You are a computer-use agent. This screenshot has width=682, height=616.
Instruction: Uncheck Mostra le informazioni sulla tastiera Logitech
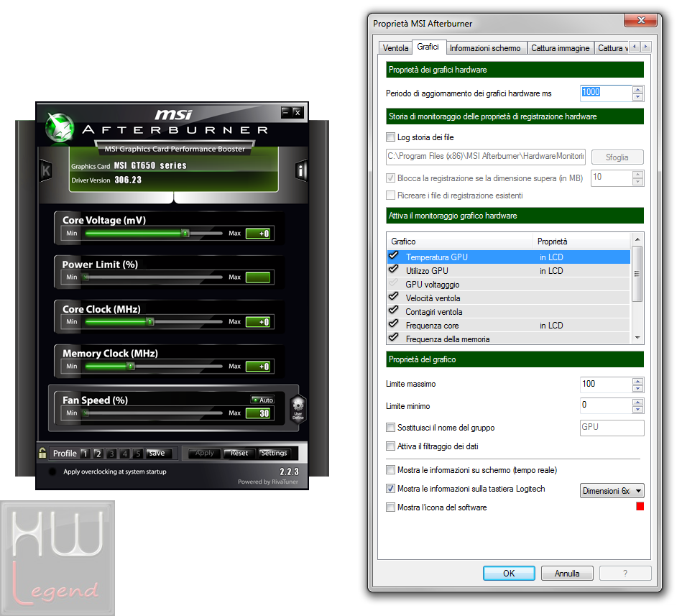point(390,489)
